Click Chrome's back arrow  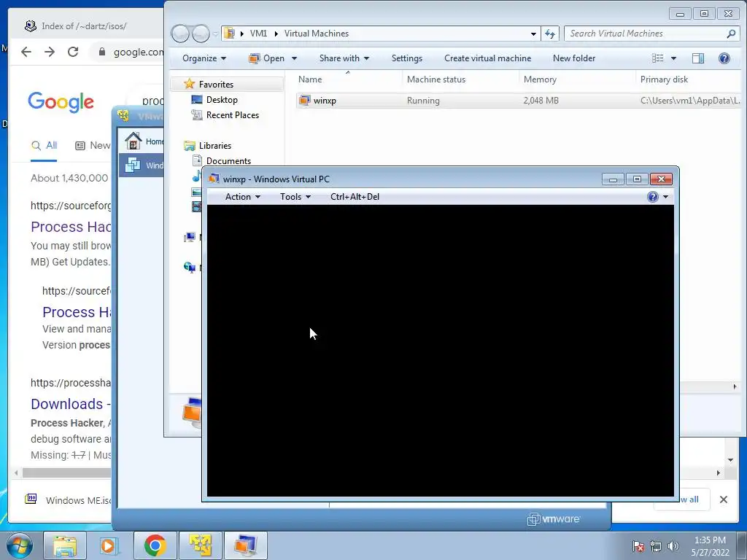tap(26, 52)
